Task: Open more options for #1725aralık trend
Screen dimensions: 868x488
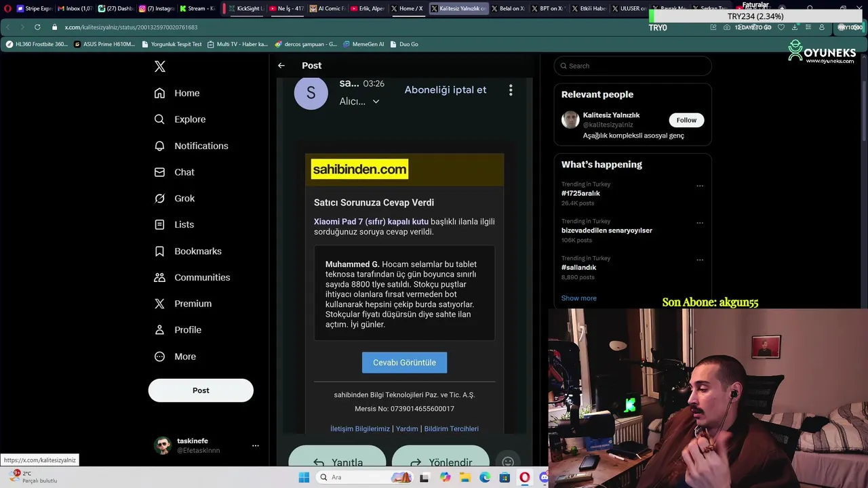Action: [x=700, y=186]
